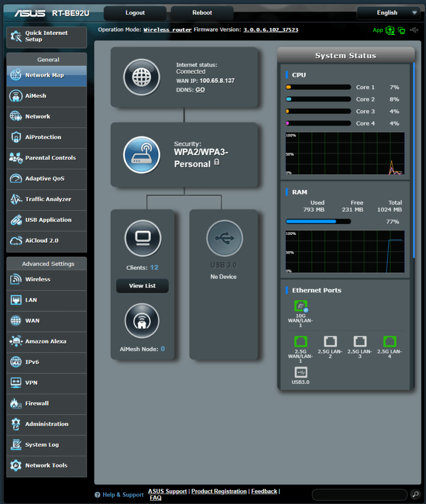
Task: Open the Network Map page
Action: tap(47, 75)
